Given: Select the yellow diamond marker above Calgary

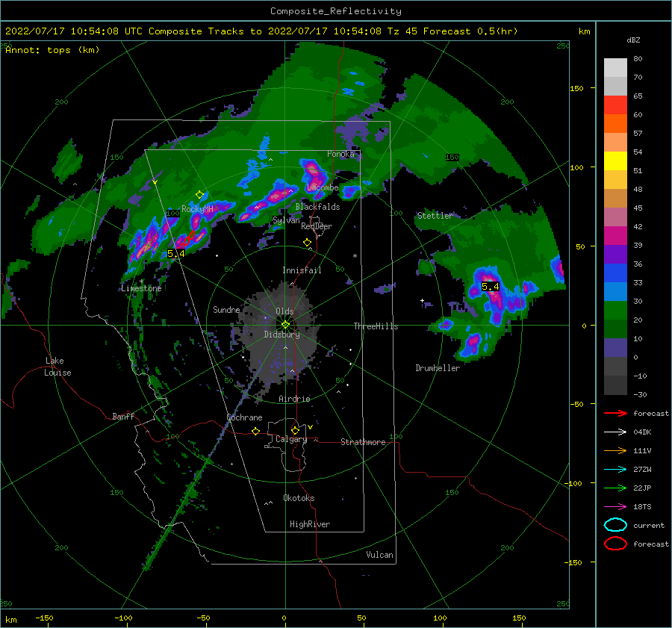Looking at the screenshot, I should pyautogui.click(x=295, y=430).
